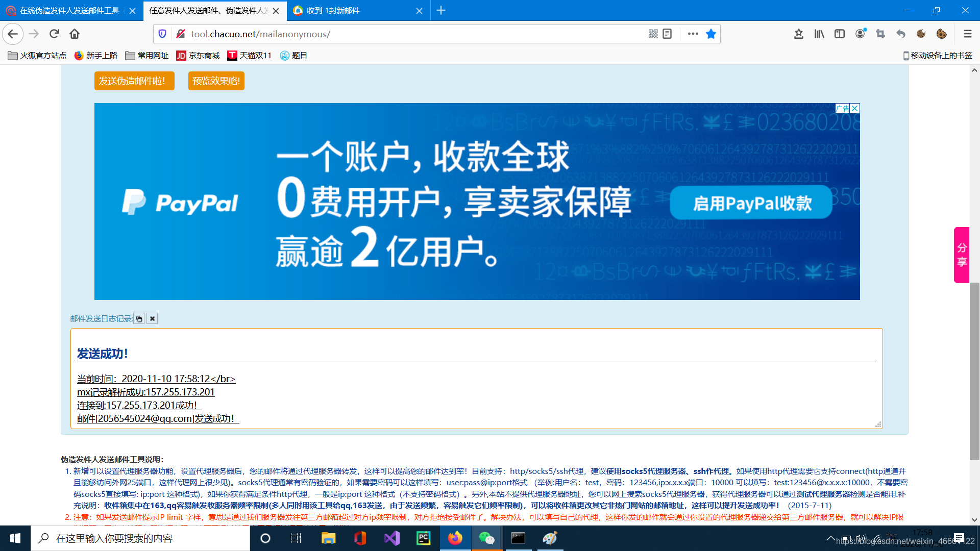Click the page vertical scrollbar thumb

pos(974,371)
